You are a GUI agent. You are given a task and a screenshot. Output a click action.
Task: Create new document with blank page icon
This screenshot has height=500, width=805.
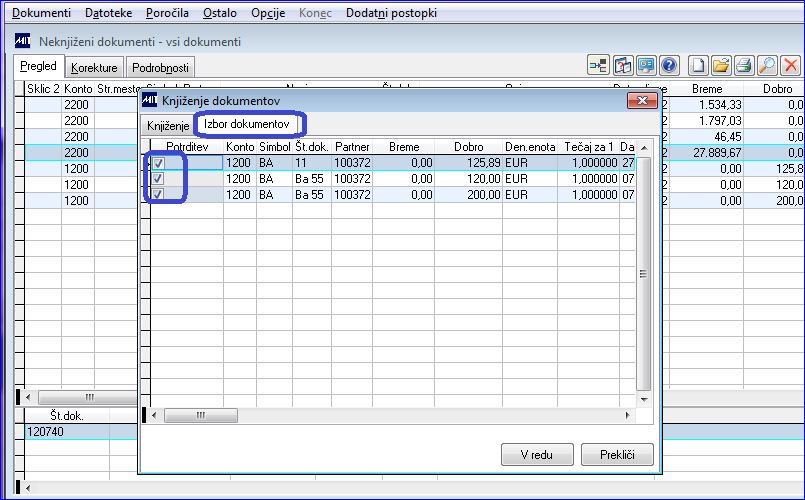pyautogui.click(x=698, y=66)
